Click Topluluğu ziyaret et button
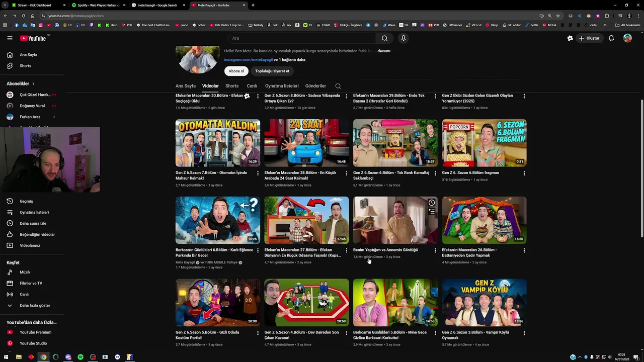Viewport: 644px width, 362px height. (272, 71)
